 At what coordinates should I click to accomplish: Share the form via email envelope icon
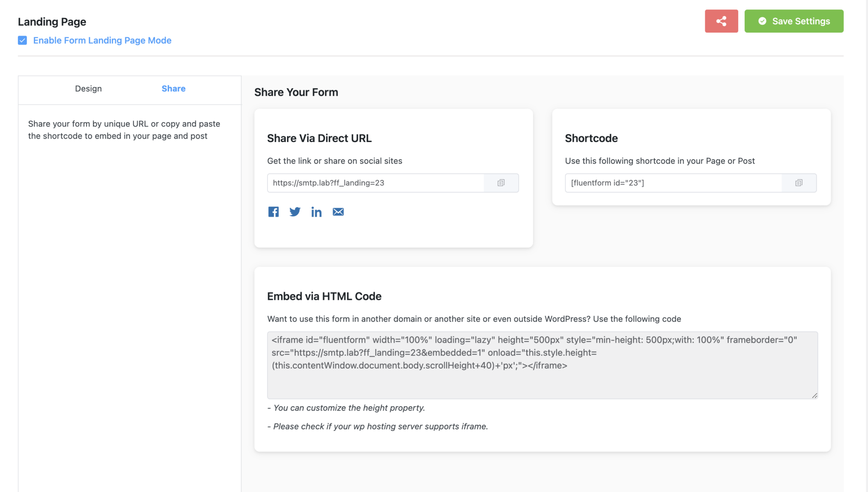tap(338, 212)
